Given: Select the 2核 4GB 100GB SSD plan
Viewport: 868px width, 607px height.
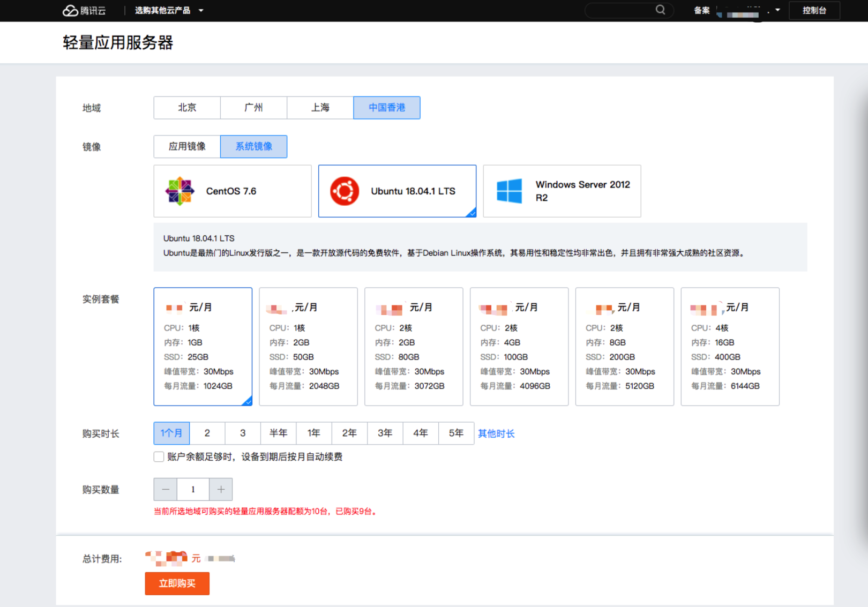Looking at the screenshot, I should (x=519, y=347).
